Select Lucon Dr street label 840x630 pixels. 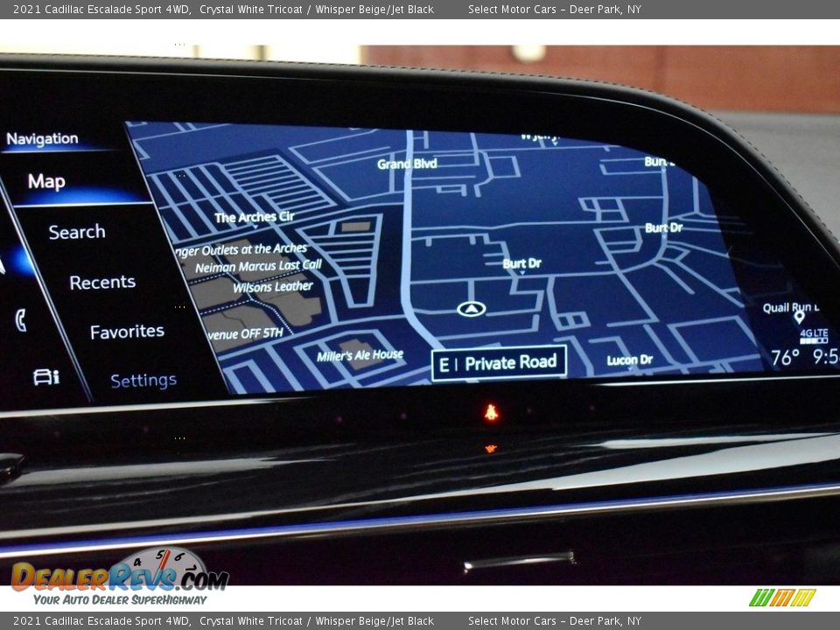(x=629, y=360)
